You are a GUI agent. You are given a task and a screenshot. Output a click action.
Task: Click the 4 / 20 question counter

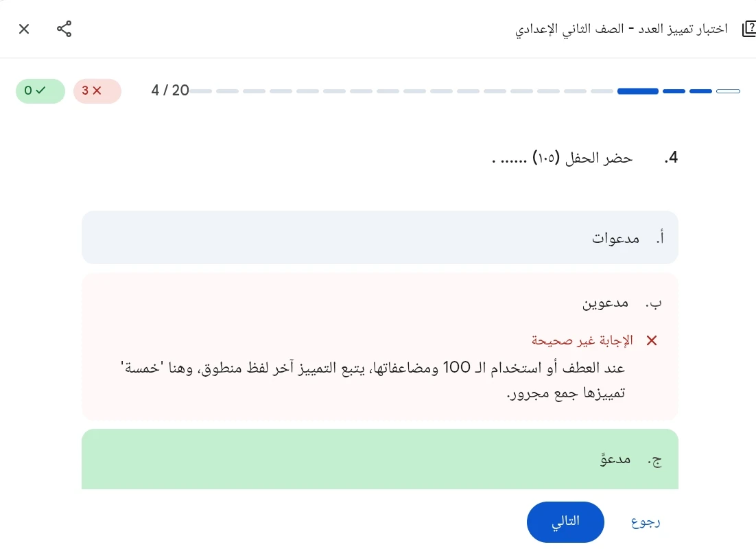[x=169, y=90]
